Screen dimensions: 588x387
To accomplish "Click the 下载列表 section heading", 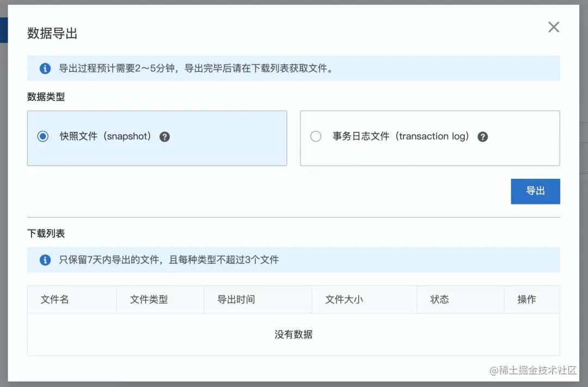I will pos(46,233).
